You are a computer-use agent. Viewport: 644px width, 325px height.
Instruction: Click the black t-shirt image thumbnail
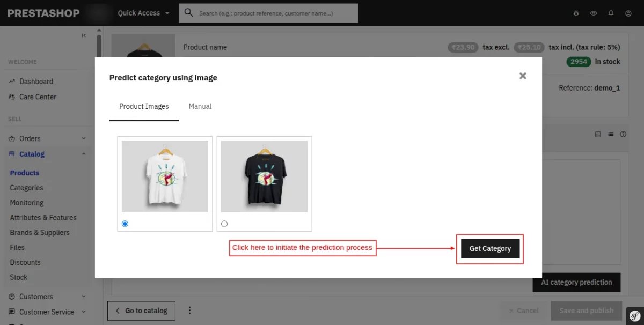tap(264, 176)
